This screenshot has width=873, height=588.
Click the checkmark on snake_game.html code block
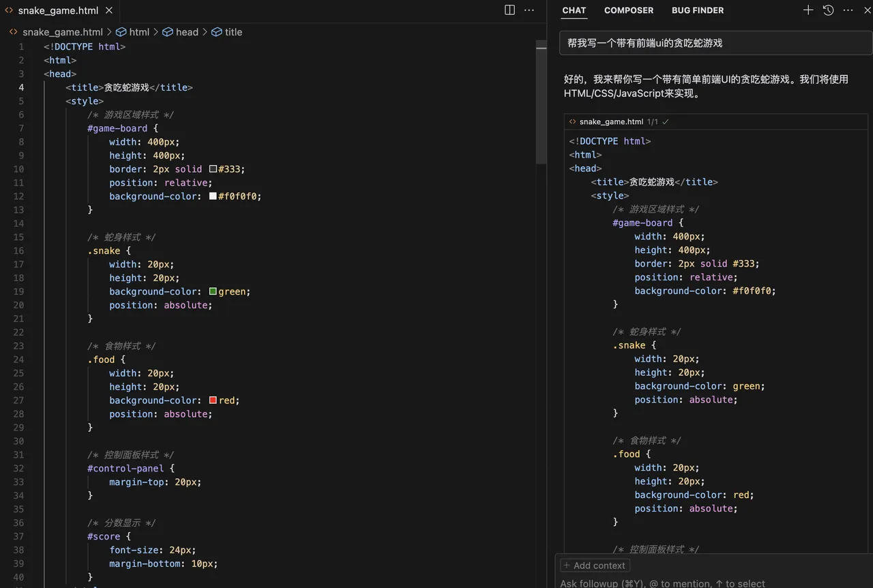pyautogui.click(x=666, y=121)
